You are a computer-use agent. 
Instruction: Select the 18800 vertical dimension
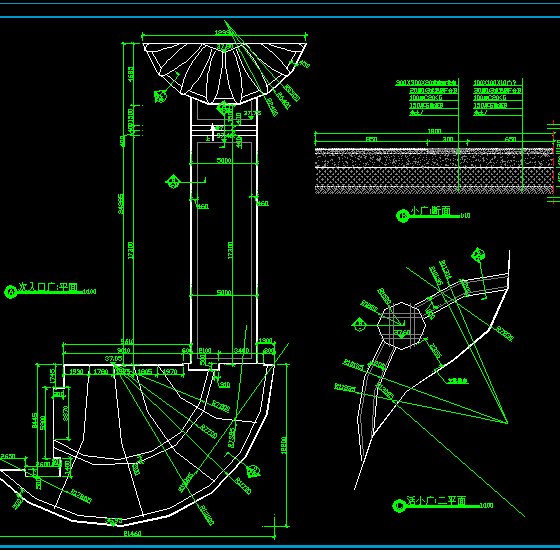pos(284,445)
